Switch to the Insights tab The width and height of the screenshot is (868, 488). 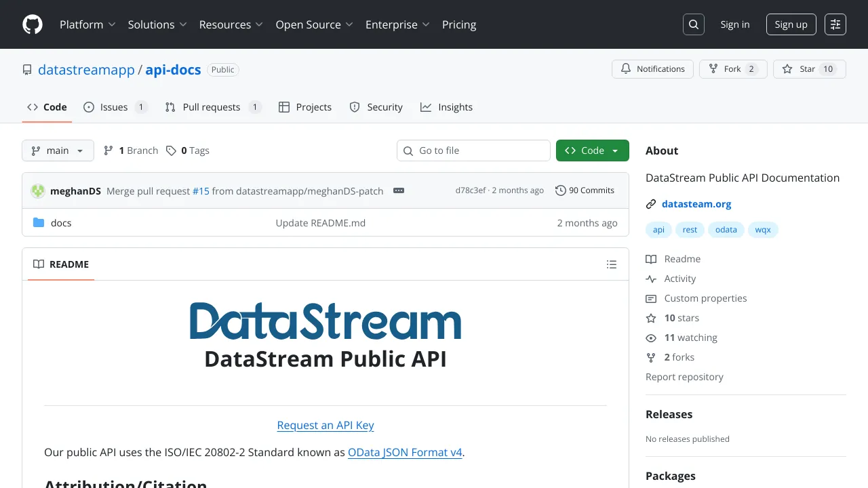446,107
